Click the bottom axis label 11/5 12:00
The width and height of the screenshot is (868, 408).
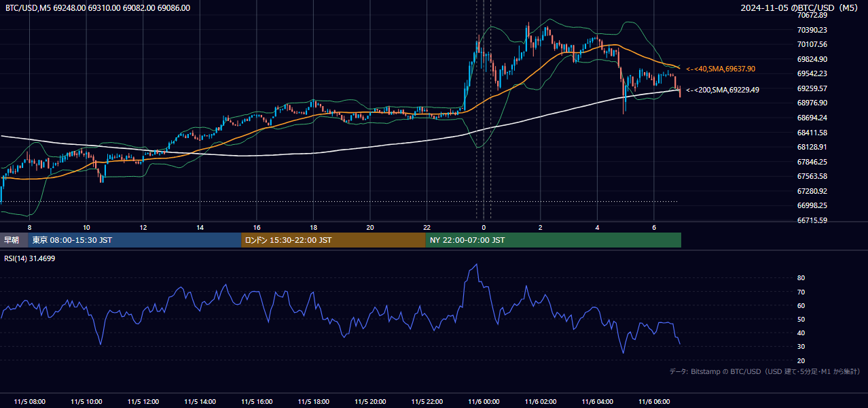tap(143, 401)
